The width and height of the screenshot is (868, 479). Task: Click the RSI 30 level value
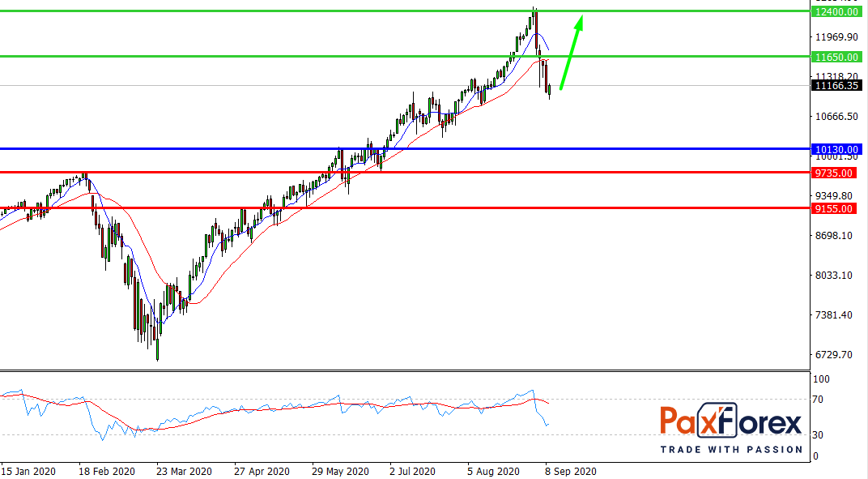(x=818, y=435)
